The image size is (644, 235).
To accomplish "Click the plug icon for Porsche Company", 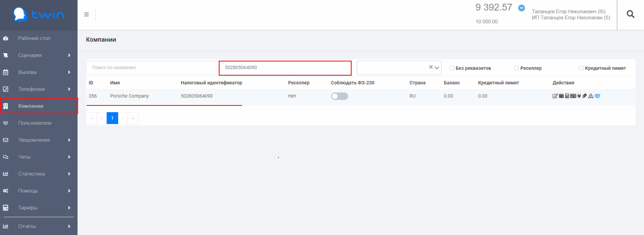I will point(579,96).
